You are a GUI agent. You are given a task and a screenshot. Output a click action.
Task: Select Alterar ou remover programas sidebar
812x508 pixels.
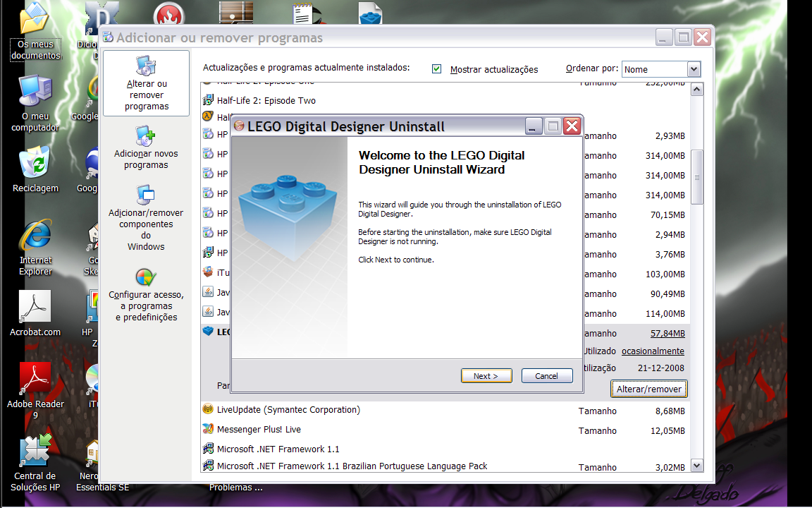[147, 83]
